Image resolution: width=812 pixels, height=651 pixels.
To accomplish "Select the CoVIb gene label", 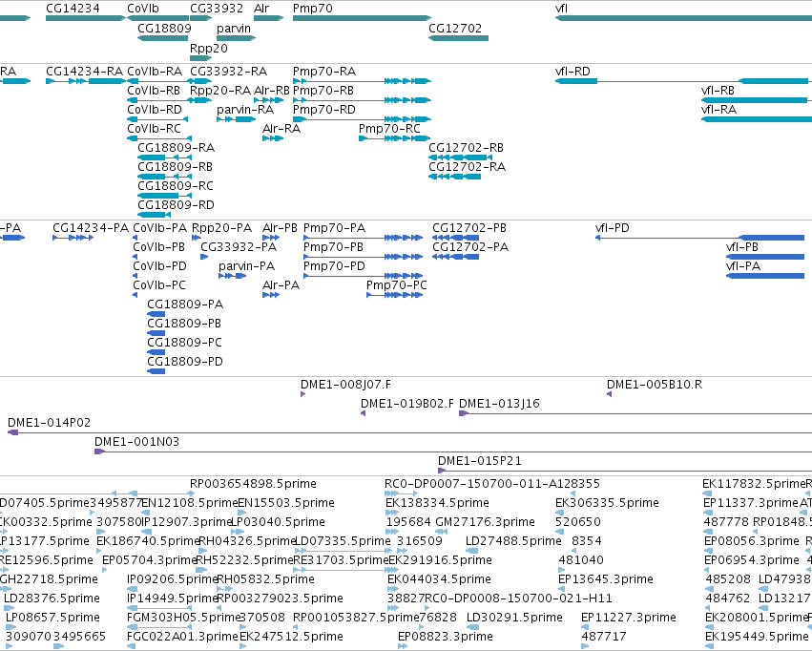I will pos(143,9).
